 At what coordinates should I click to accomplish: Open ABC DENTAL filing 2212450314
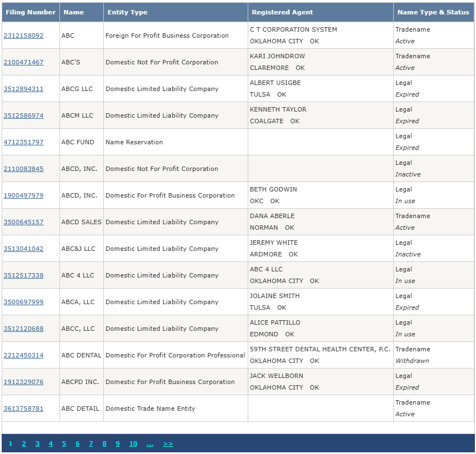[23, 355]
